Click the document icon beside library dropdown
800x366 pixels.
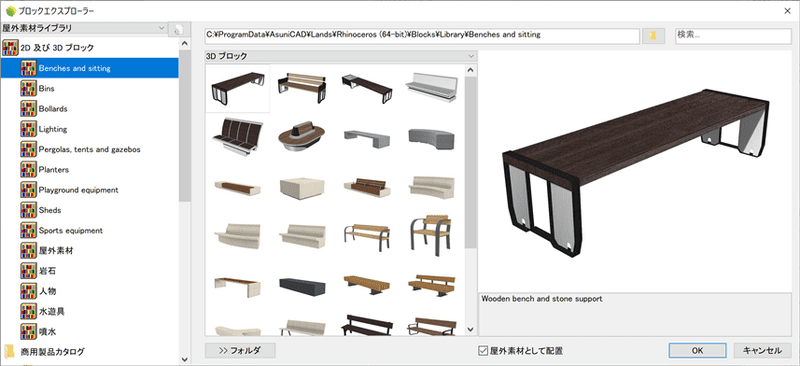(179, 30)
